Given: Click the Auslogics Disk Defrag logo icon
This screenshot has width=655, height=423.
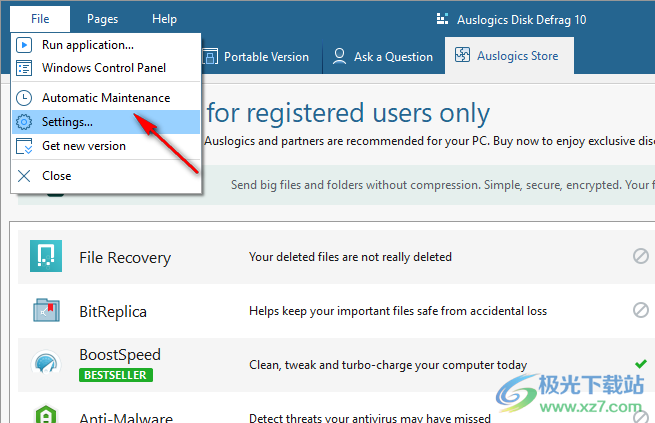Looking at the screenshot, I should tap(442, 19).
